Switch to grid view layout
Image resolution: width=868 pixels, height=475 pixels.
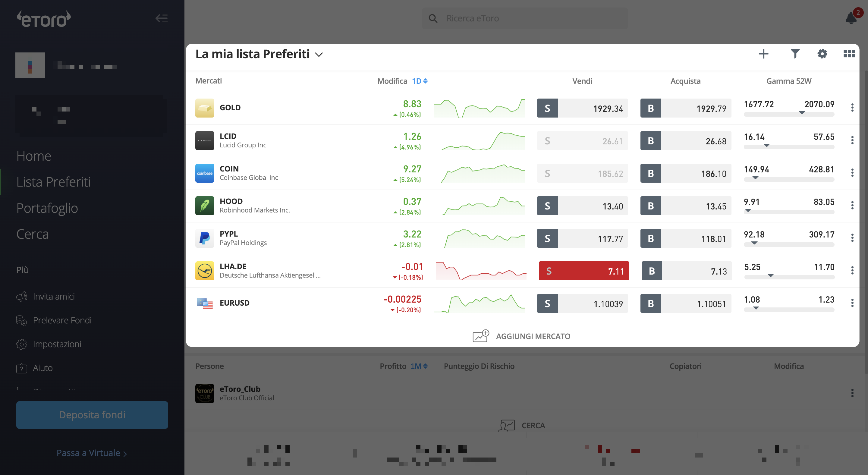849,54
